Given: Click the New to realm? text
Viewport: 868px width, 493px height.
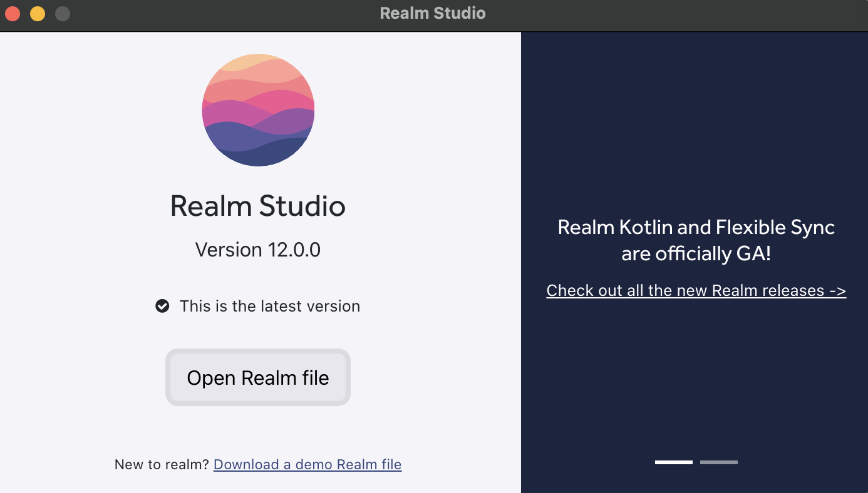Looking at the screenshot, I should pos(162,464).
